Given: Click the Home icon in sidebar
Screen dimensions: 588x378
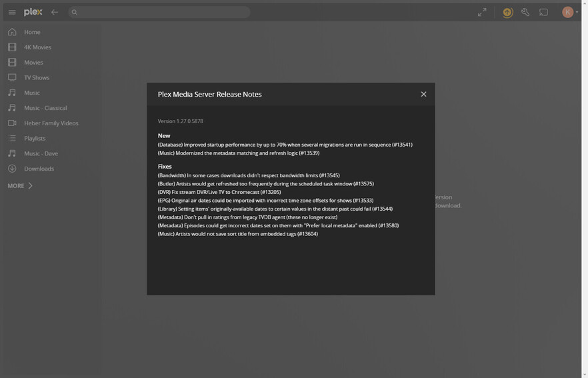Looking at the screenshot, I should [12, 32].
